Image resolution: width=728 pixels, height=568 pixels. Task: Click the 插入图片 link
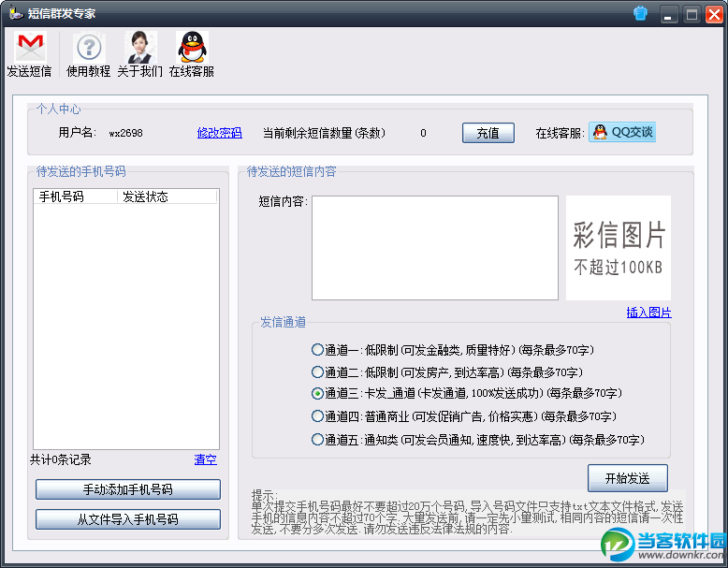(648, 313)
